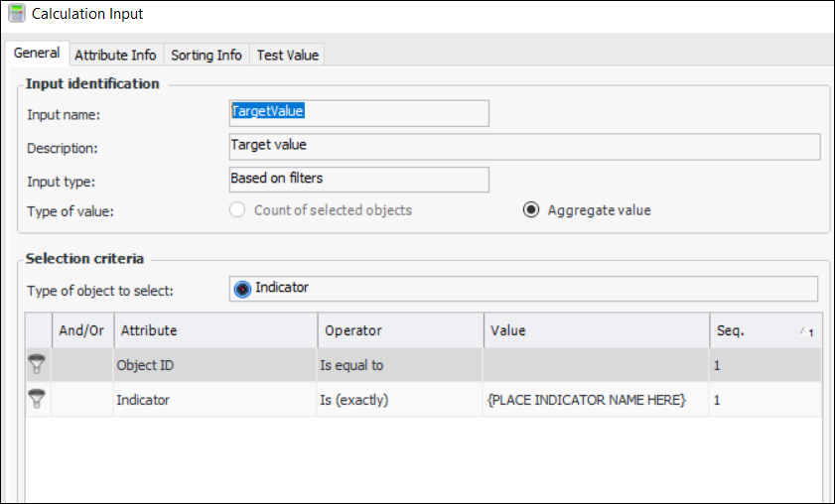Image resolution: width=835 pixels, height=504 pixels.
Task: Switch to the General tab
Action: coord(37,54)
